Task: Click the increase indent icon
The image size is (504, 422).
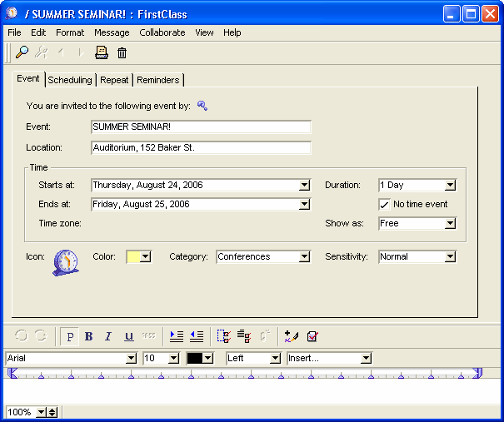Action: click(177, 336)
